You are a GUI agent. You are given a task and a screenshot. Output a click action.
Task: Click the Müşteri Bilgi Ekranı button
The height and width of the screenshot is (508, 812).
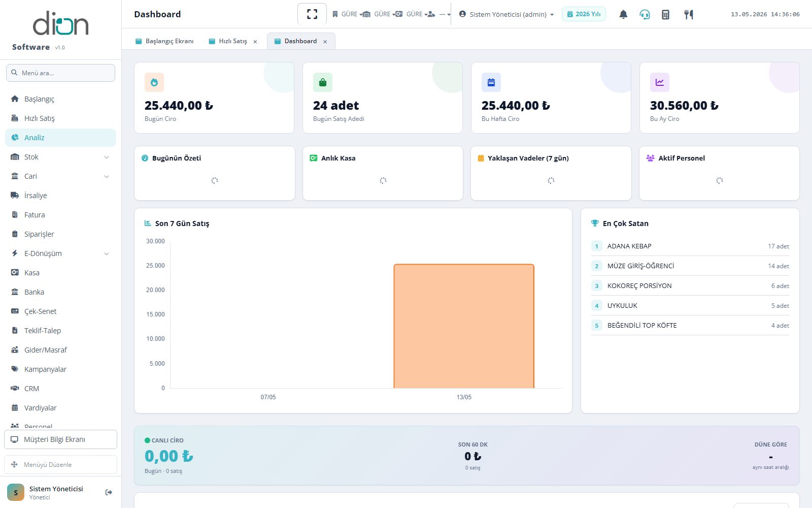coord(60,439)
